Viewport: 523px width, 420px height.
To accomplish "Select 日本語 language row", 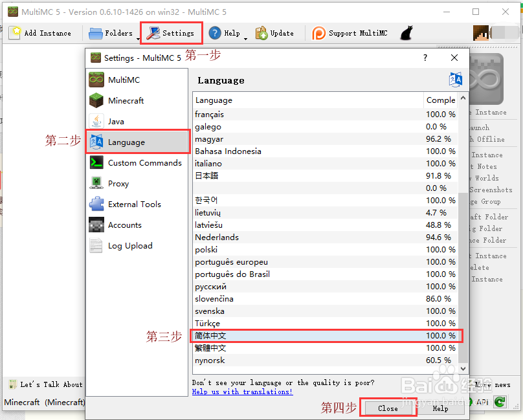I will [325, 176].
